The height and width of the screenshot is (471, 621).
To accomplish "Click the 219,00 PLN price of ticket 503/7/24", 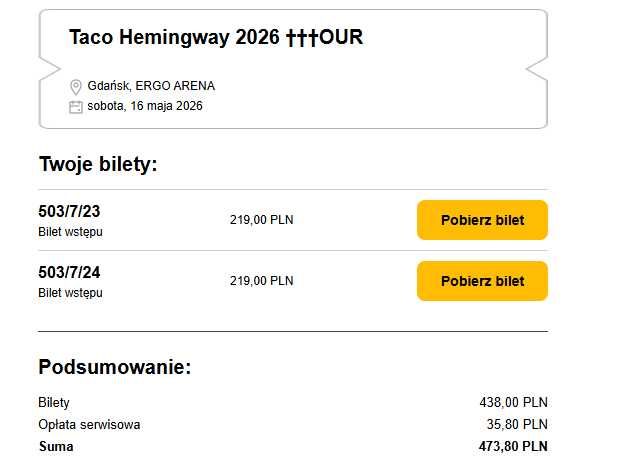I will coord(261,281).
